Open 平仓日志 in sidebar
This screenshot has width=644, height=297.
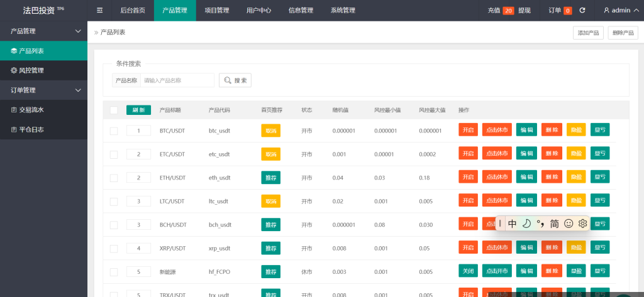click(x=43, y=129)
